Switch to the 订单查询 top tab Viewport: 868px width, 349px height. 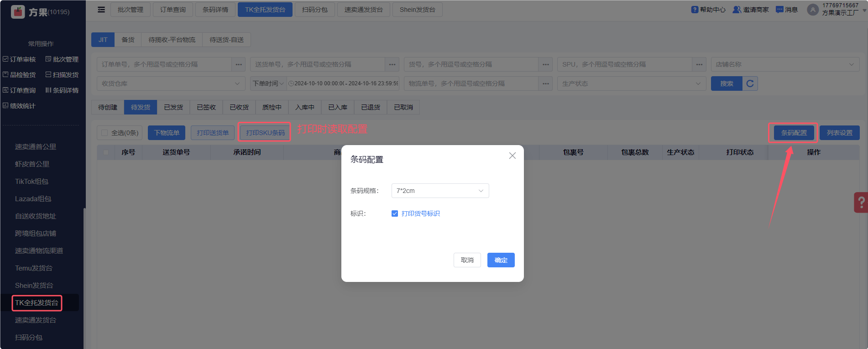click(x=173, y=10)
